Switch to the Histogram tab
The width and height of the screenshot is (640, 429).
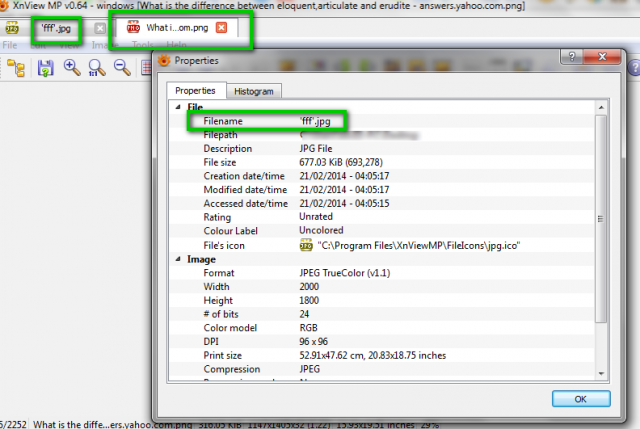click(253, 91)
